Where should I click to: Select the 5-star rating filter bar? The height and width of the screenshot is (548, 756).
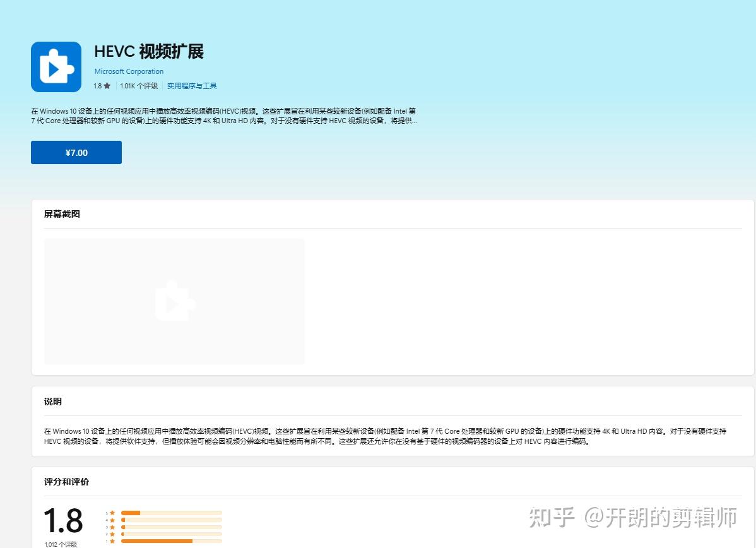coord(170,513)
